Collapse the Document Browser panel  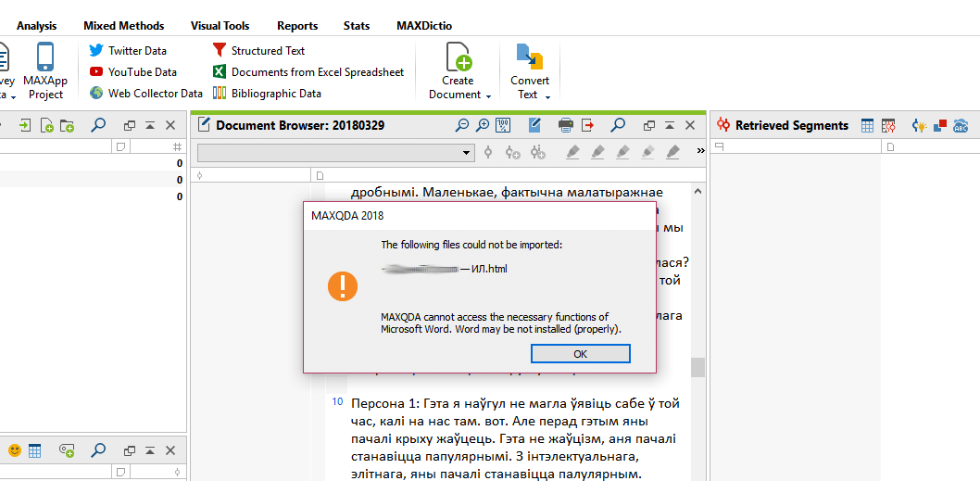coord(670,125)
